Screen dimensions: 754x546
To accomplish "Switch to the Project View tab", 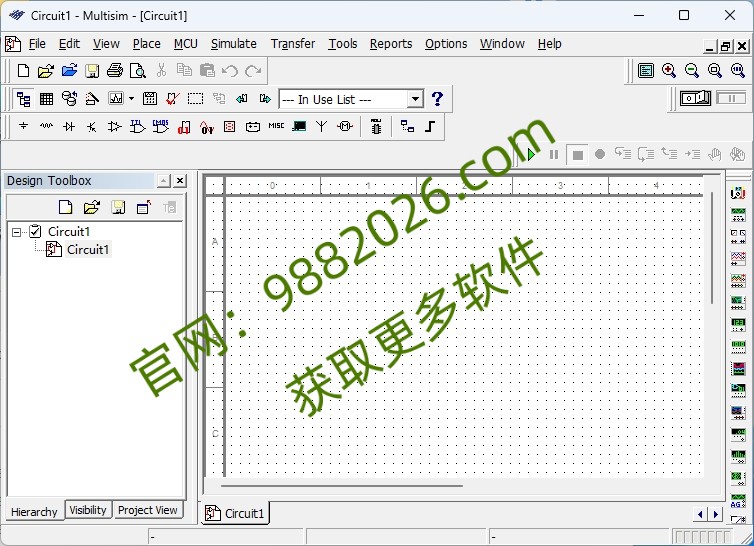I will (x=148, y=510).
